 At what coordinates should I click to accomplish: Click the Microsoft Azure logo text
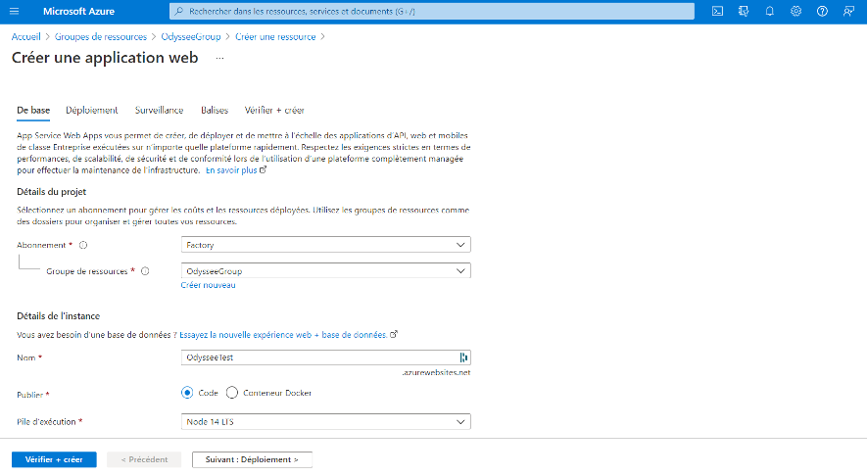pyautogui.click(x=78, y=11)
